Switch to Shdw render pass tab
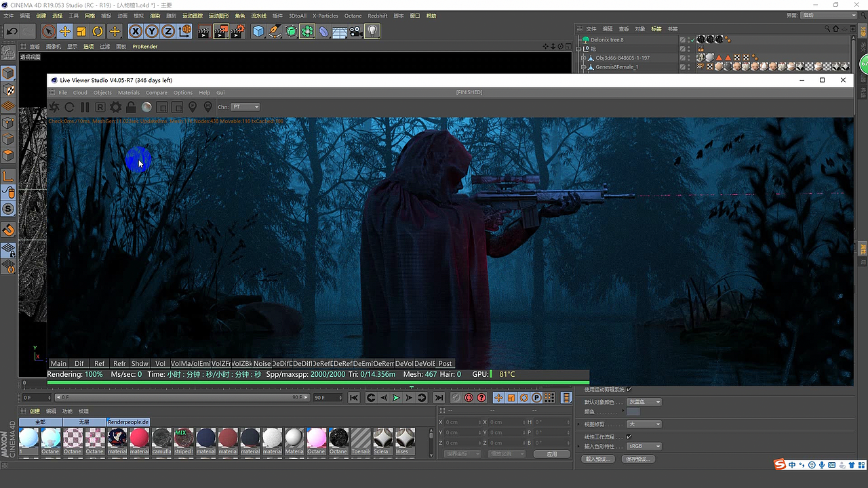 (140, 364)
